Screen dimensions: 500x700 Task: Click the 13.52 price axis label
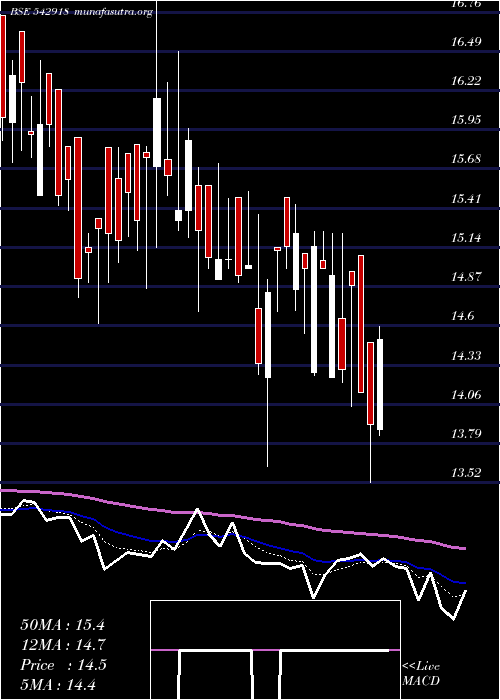tap(466, 472)
